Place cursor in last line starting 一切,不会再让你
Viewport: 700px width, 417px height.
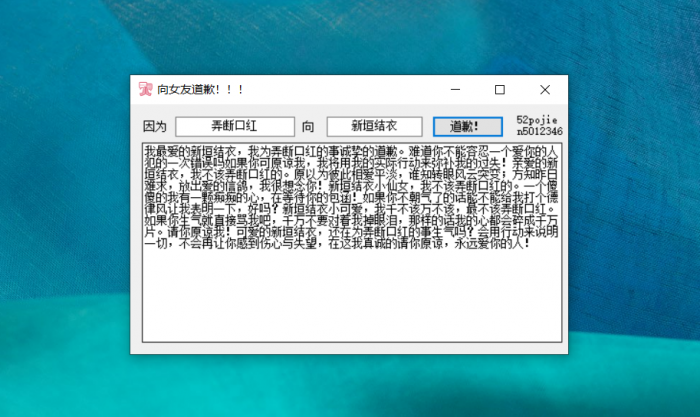tap(337, 244)
